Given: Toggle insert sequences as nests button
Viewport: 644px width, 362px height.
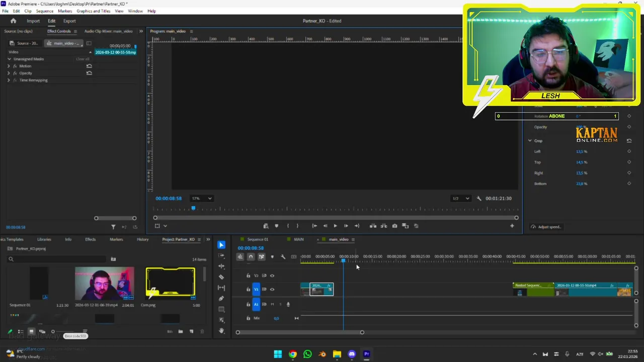Looking at the screenshot, I should [x=240, y=257].
